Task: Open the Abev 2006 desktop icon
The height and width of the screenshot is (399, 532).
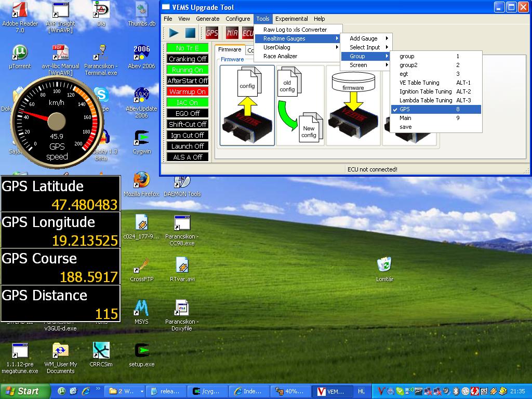Action: point(141,57)
